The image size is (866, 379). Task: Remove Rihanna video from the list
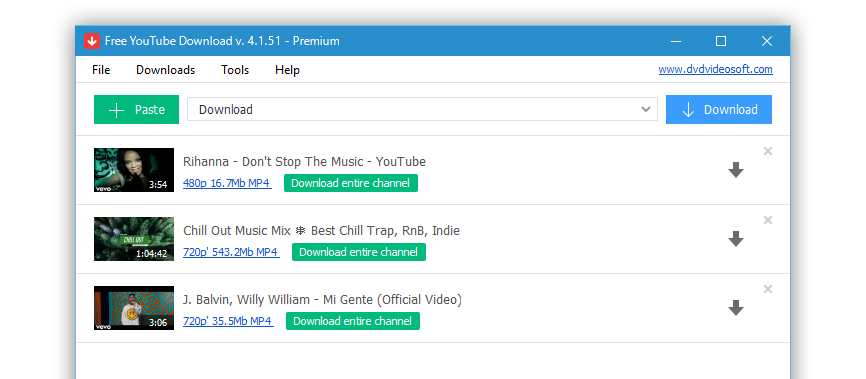(x=768, y=151)
